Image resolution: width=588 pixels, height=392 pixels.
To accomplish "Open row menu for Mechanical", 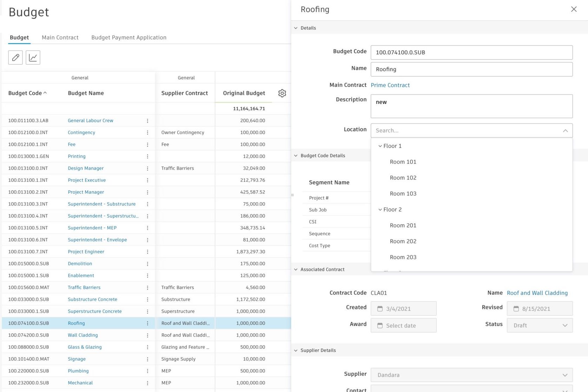I will 147,383.
